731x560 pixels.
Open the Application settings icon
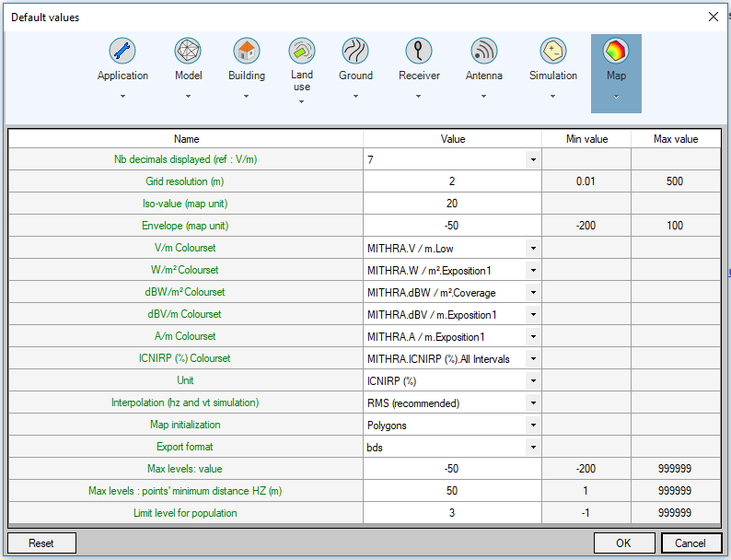(x=122, y=51)
